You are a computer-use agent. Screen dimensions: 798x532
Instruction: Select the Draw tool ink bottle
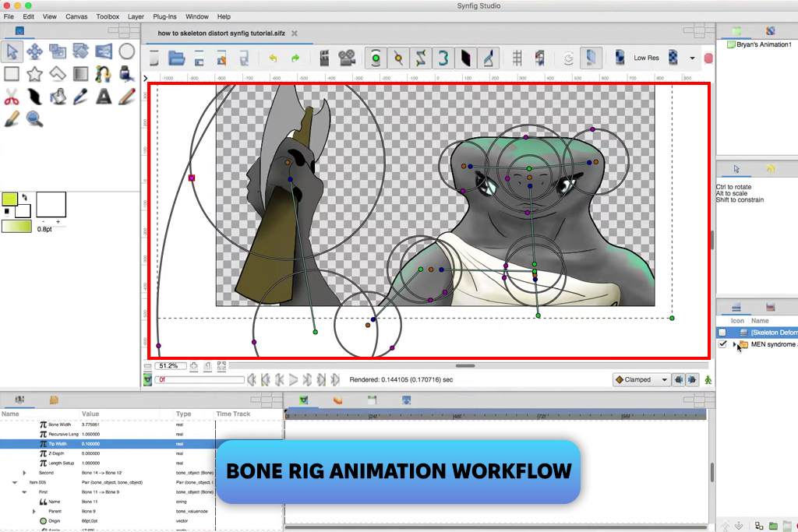127,74
